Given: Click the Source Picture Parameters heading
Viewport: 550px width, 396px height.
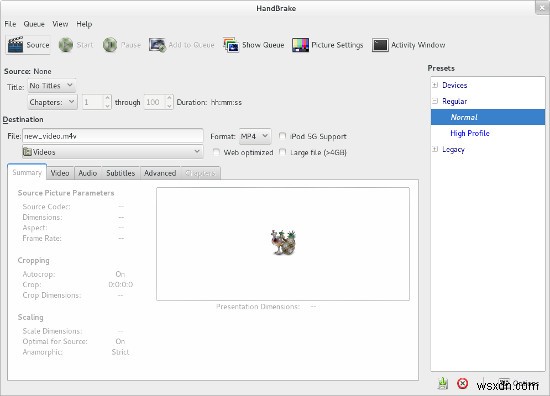Looking at the screenshot, I should click(66, 193).
